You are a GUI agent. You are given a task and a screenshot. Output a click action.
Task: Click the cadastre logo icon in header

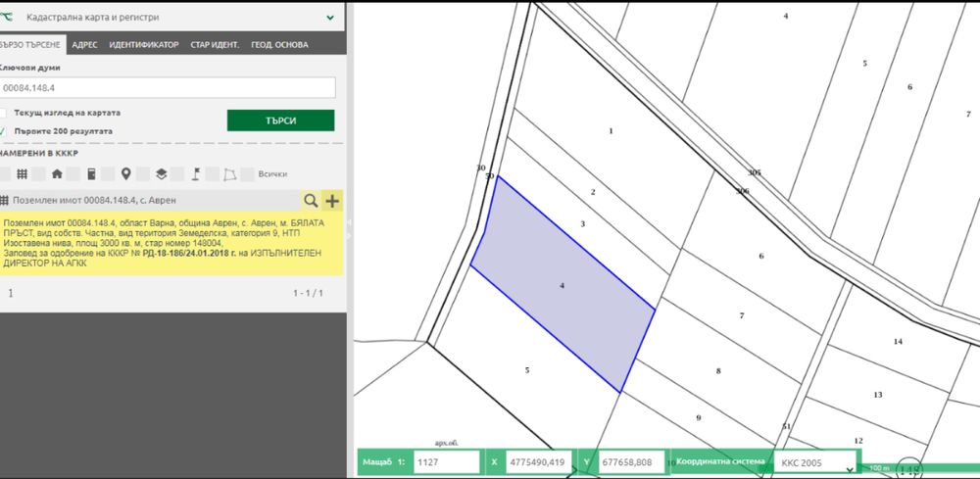coord(6,18)
